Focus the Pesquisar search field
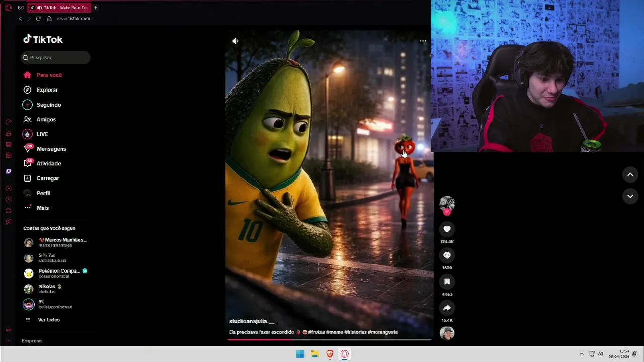This screenshot has height=362, width=644. [x=55, y=57]
